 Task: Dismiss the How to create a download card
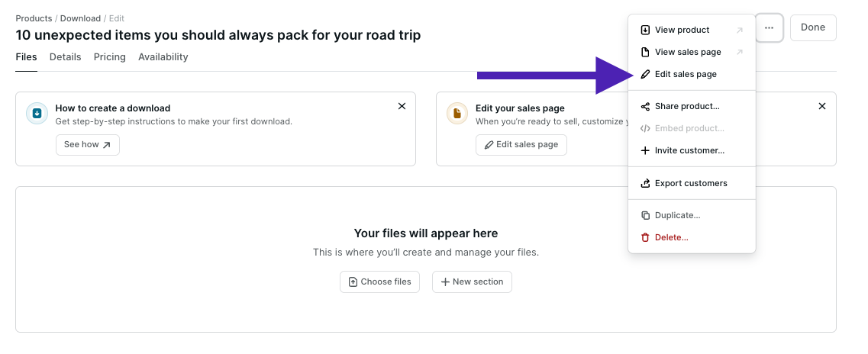[x=402, y=107]
